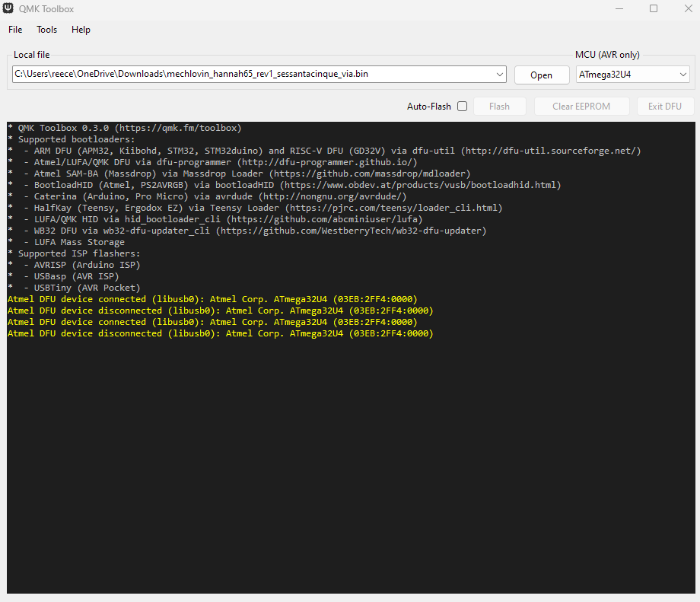Enable the Auto-Flash checkbox
Viewport: 700px width, 602px height.
(x=463, y=107)
